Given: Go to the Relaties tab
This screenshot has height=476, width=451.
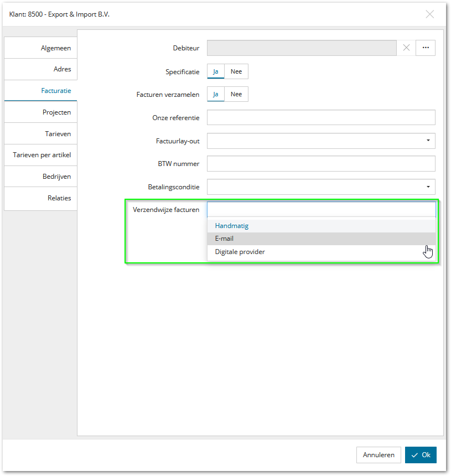Looking at the screenshot, I should pyautogui.click(x=40, y=198).
